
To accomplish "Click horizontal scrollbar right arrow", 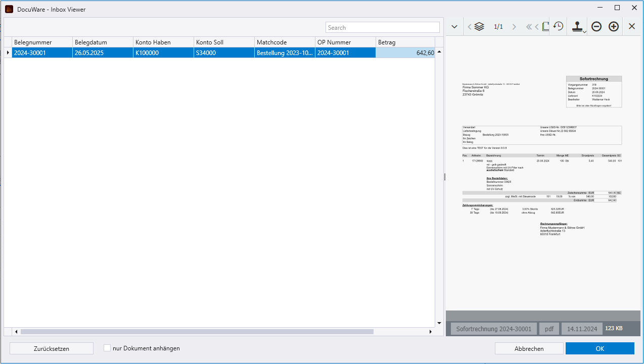I will click(431, 332).
